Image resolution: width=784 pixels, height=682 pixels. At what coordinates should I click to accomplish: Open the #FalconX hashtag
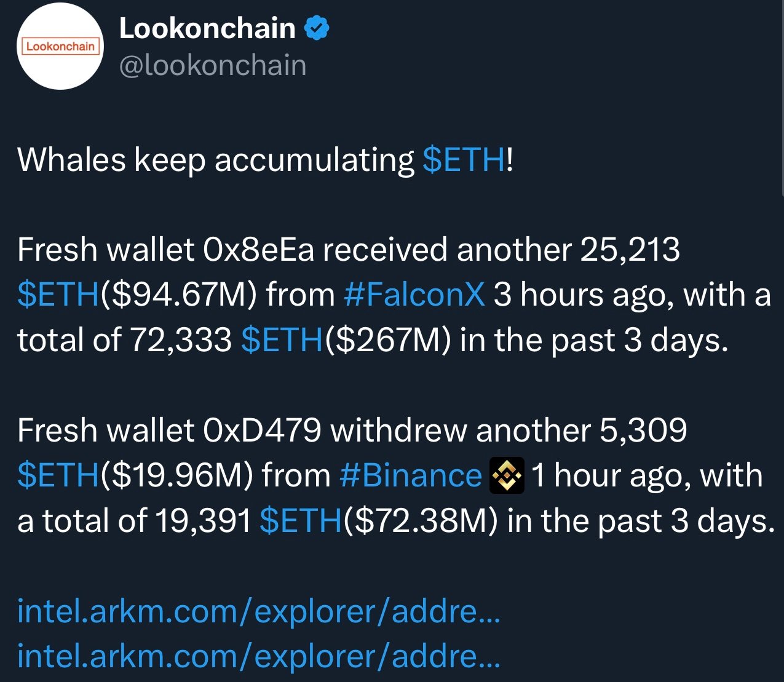pos(414,295)
